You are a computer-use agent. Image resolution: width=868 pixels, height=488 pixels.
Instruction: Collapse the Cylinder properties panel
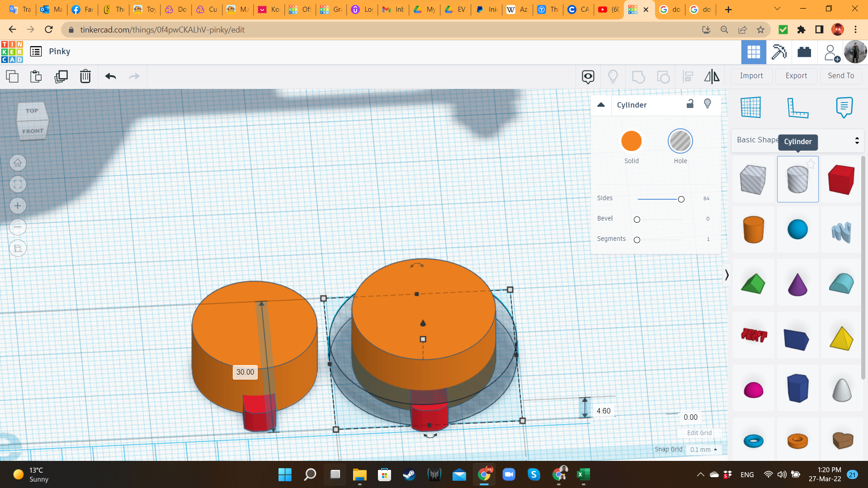coord(601,105)
